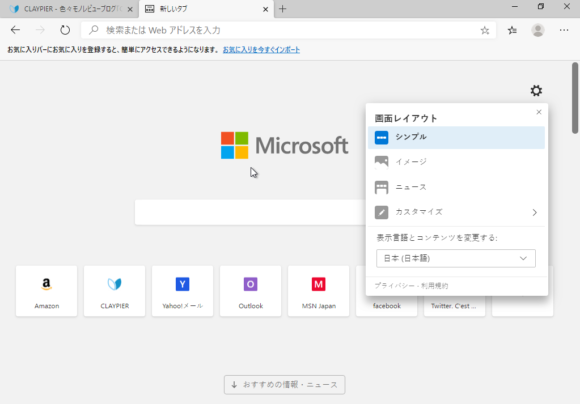Close the 新しいタブ tab
Image resolution: width=580 pixels, height=404 pixels.
coord(265,9)
